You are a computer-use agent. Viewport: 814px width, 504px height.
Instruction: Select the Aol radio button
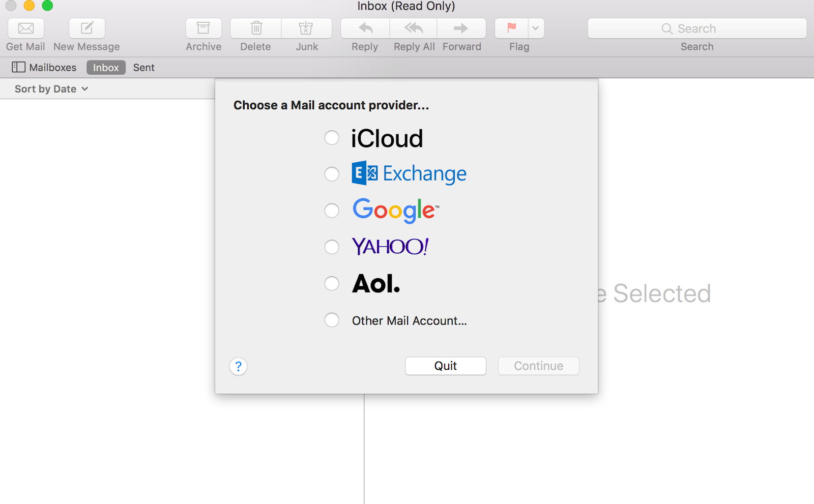pyautogui.click(x=332, y=283)
